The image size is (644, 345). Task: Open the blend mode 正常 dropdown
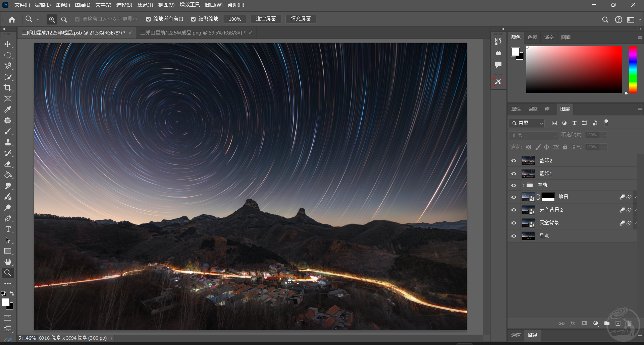click(x=533, y=135)
